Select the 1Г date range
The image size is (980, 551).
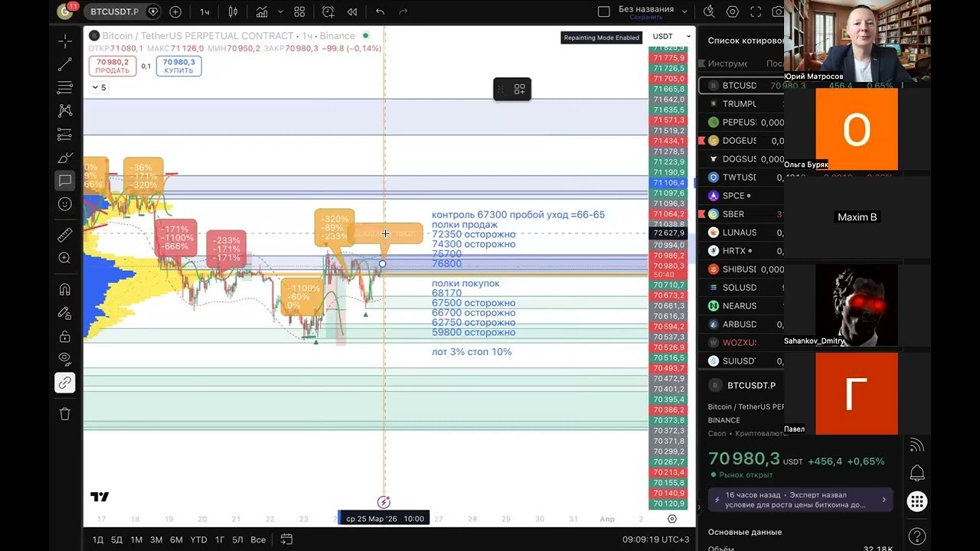coord(220,540)
